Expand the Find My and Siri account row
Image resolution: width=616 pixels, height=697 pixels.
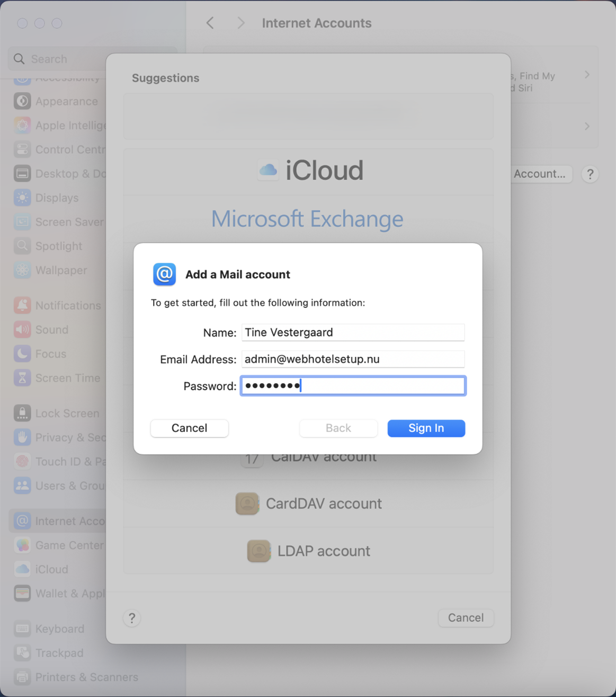coord(587,75)
